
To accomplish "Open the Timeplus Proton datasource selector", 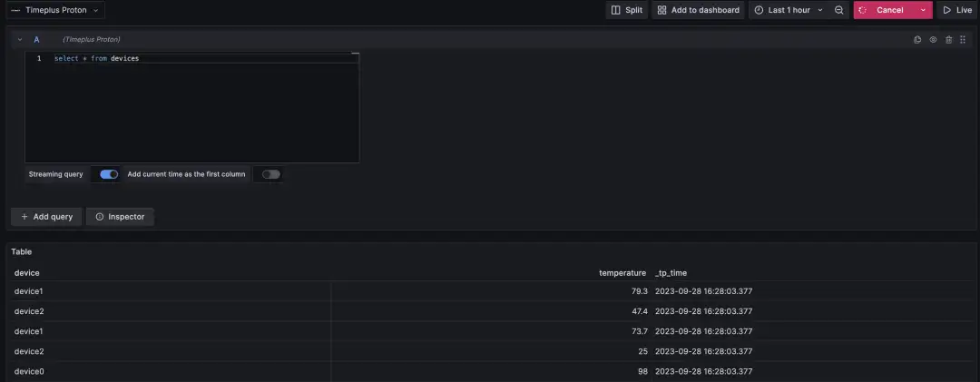I will 55,10.
